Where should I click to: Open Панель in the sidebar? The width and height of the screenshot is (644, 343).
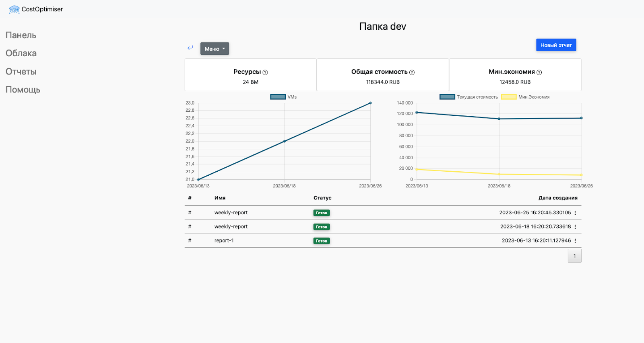pyautogui.click(x=21, y=35)
